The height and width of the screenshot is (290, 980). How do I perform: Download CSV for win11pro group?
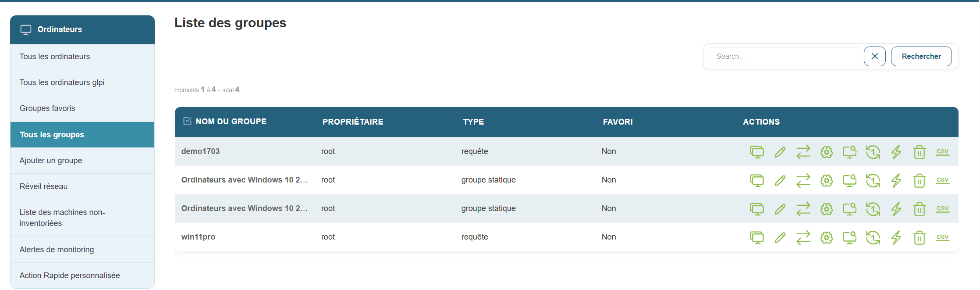[x=942, y=237]
